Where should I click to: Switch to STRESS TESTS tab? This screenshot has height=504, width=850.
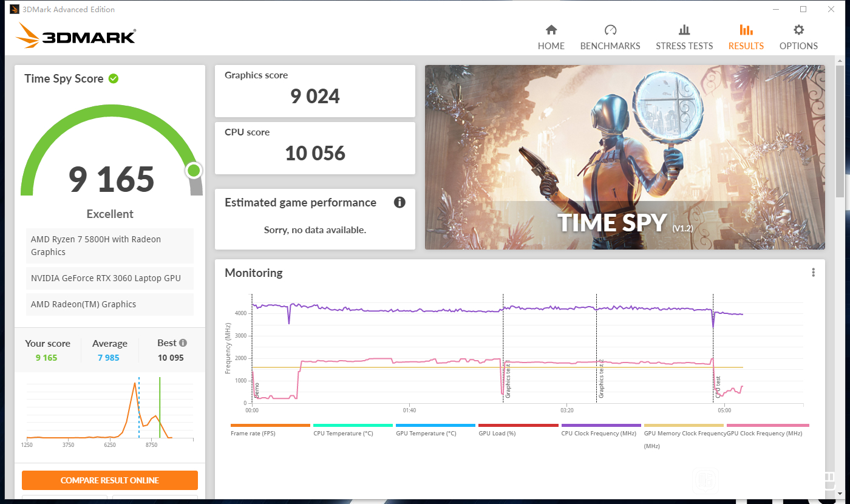tap(684, 38)
